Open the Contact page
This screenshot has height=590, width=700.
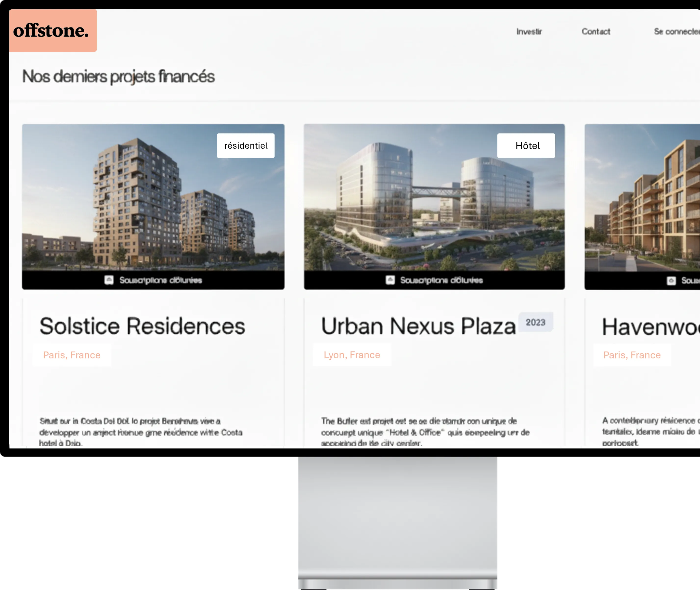(596, 31)
